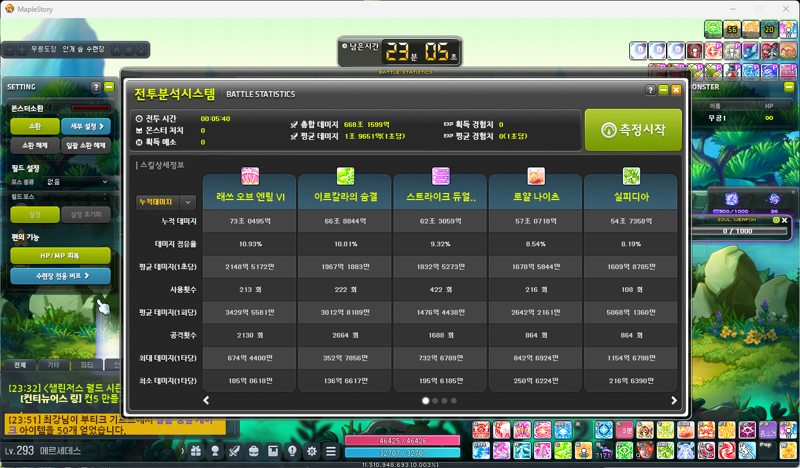Collapse the MONSTER panel with green minus button
Image resolution: width=800 pixels, height=468 pixels.
pos(789,87)
